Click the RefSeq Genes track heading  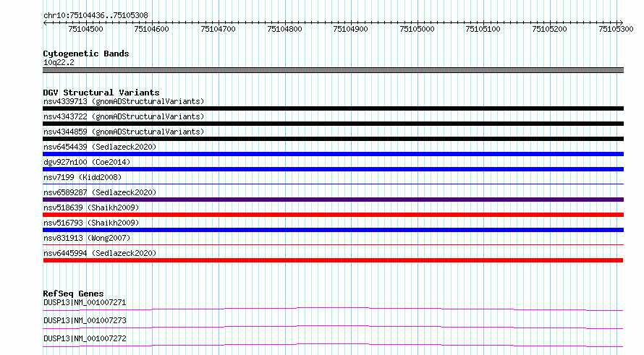click(x=73, y=294)
